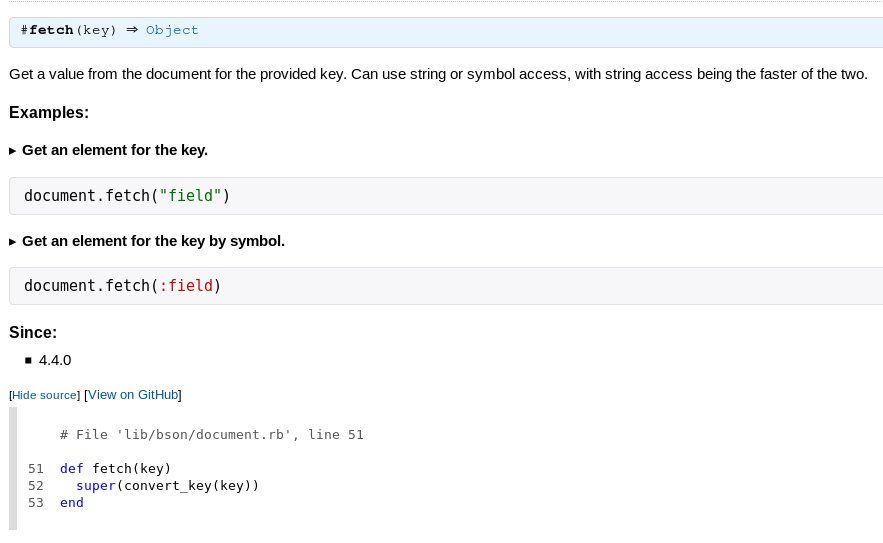The width and height of the screenshot is (883, 543).
Task: Click triangle beside "Get an element for the key by symbol."
Action: 13,242
